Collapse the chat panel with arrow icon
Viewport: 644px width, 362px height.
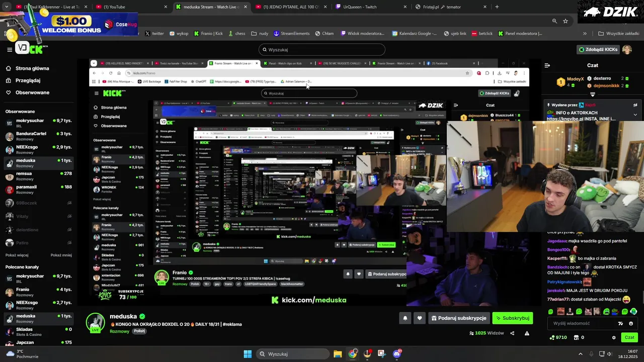(x=547, y=65)
